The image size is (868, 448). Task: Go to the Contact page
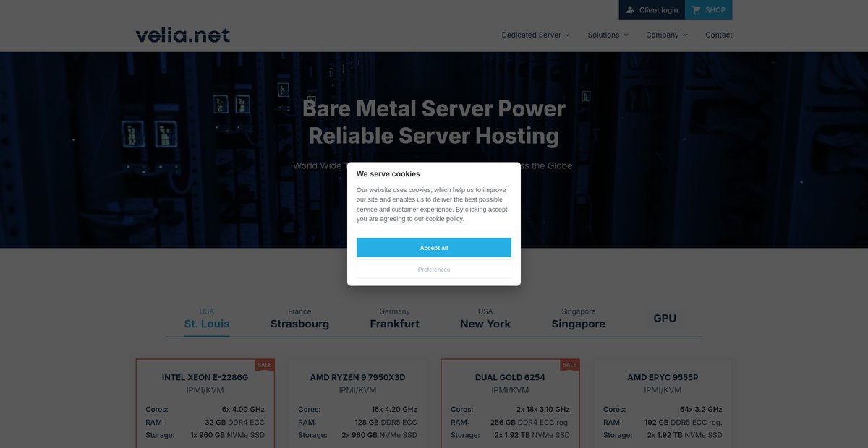point(719,35)
